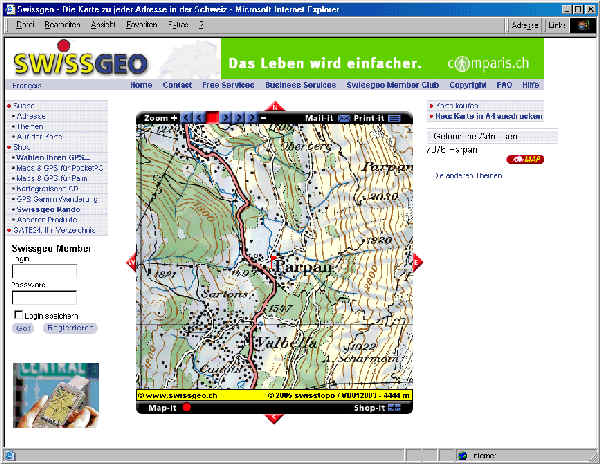Viewport: 600px width, 464px height.
Task: Pan map east with red E arrow
Action: [x=417, y=262]
